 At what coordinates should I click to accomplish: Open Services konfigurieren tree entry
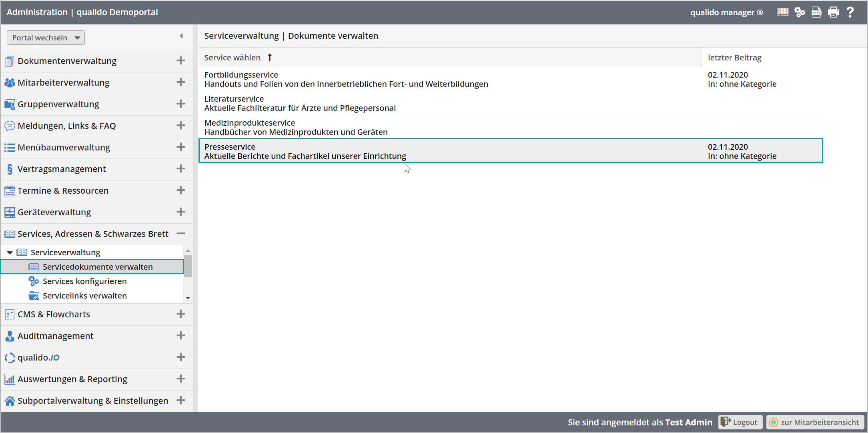(x=84, y=281)
